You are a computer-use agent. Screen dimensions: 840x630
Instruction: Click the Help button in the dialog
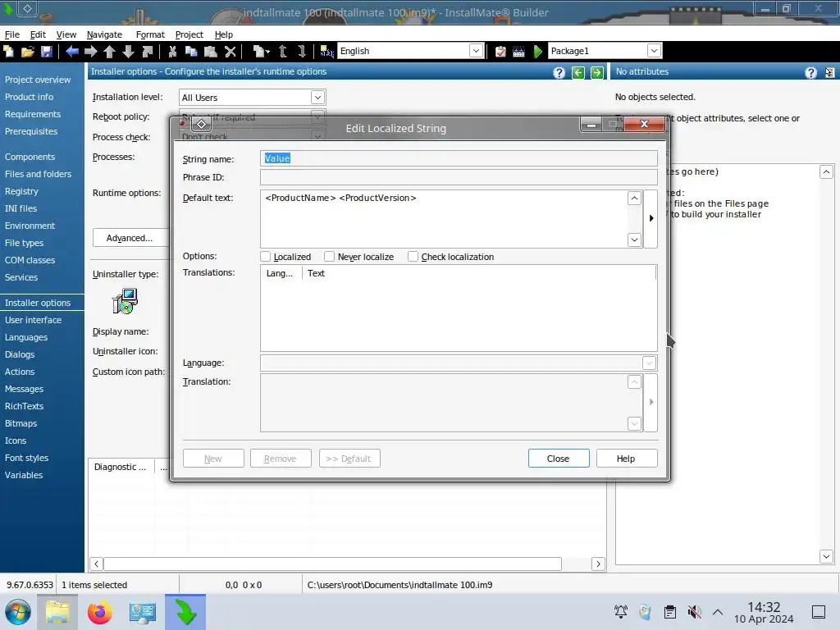tap(626, 459)
